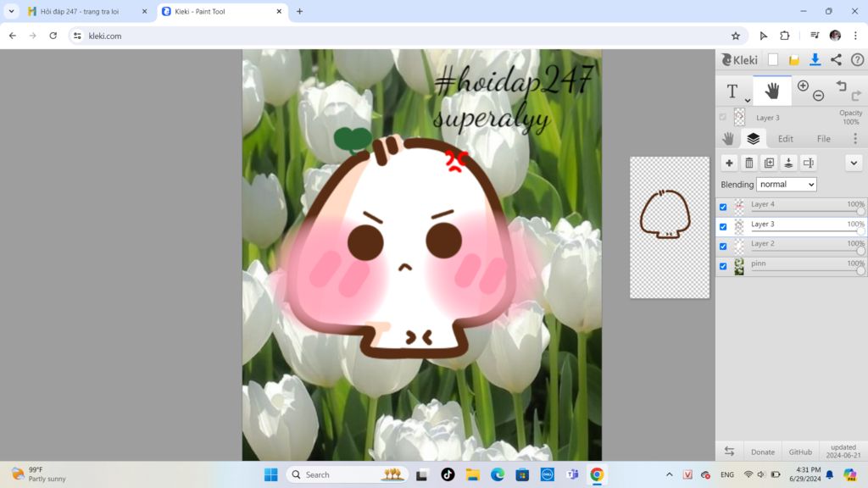
Task: Toggle visibility of the pinn layer
Action: click(x=723, y=266)
